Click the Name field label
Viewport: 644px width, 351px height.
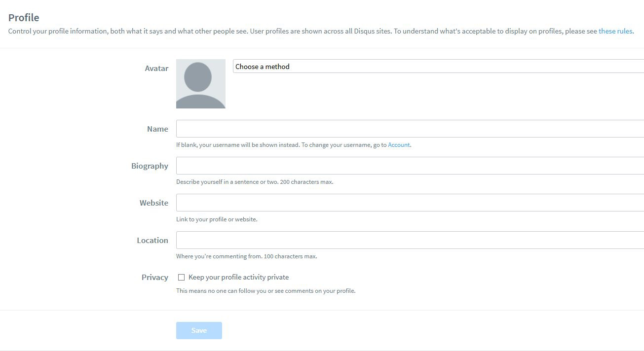pos(157,129)
